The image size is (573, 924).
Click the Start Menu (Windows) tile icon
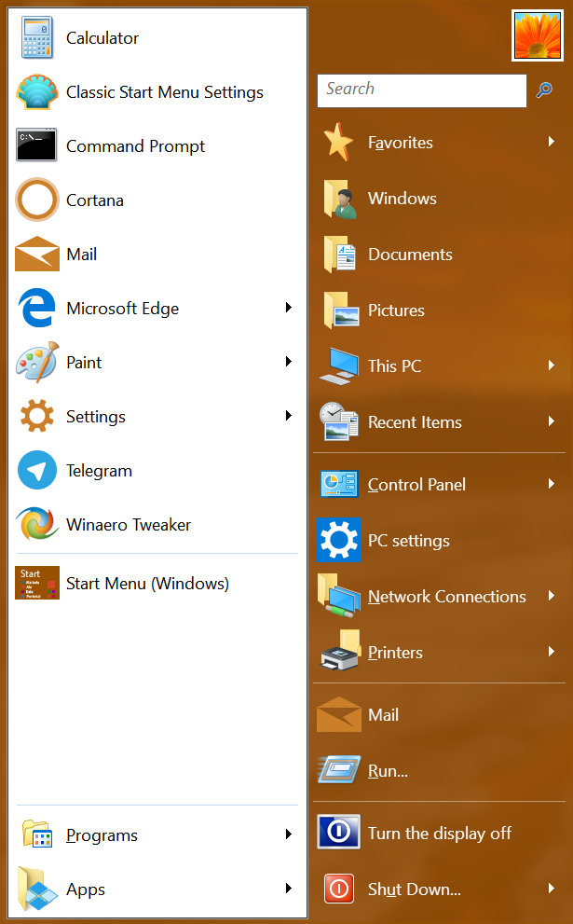37,583
